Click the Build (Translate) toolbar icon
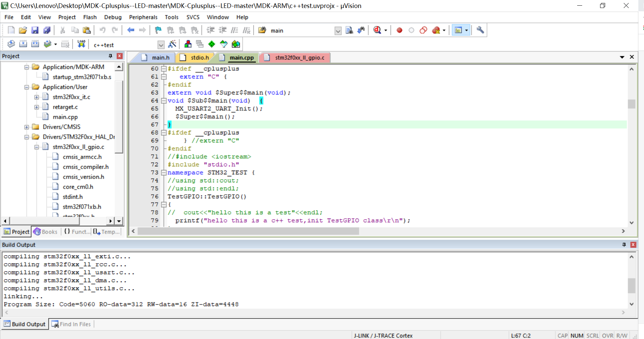 [10, 44]
